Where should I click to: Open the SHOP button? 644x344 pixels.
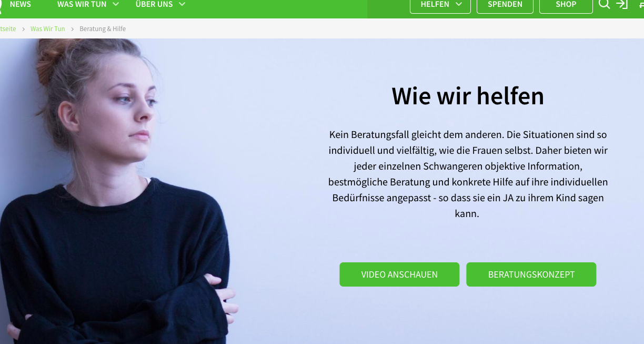point(566,5)
